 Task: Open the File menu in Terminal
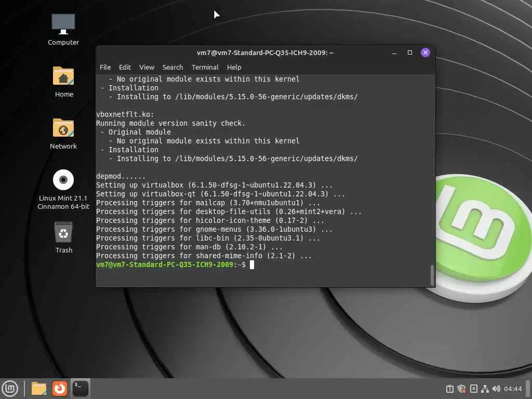(x=105, y=67)
